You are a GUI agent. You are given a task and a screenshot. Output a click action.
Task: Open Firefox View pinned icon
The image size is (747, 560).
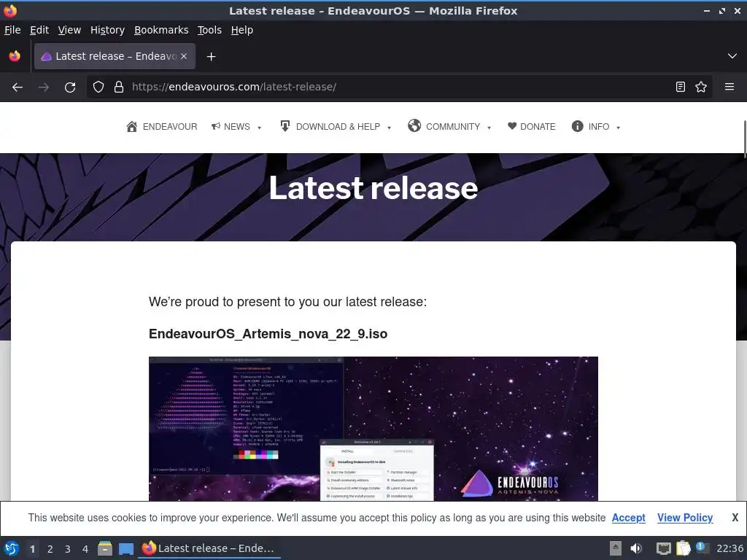(x=15, y=56)
